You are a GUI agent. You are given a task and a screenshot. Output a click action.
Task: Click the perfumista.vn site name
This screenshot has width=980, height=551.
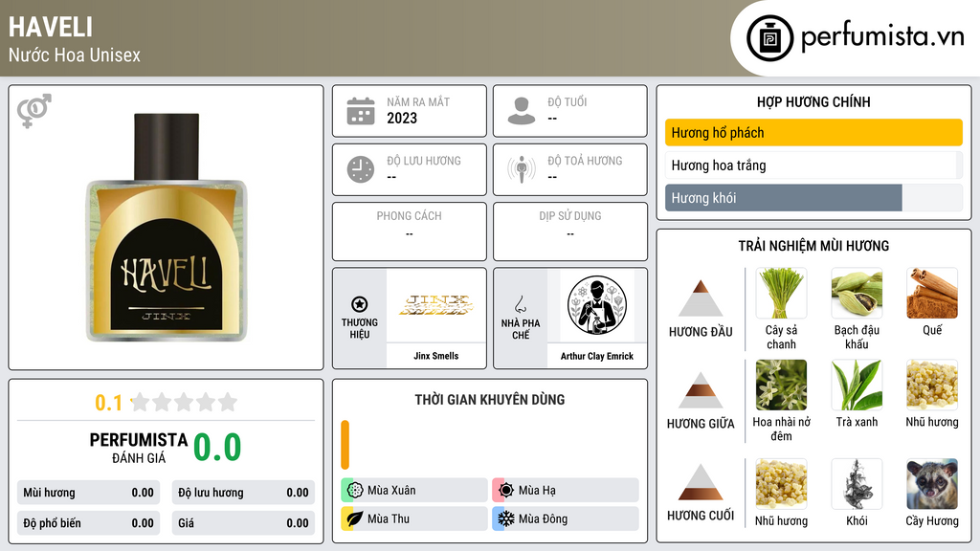tap(882, 37)
